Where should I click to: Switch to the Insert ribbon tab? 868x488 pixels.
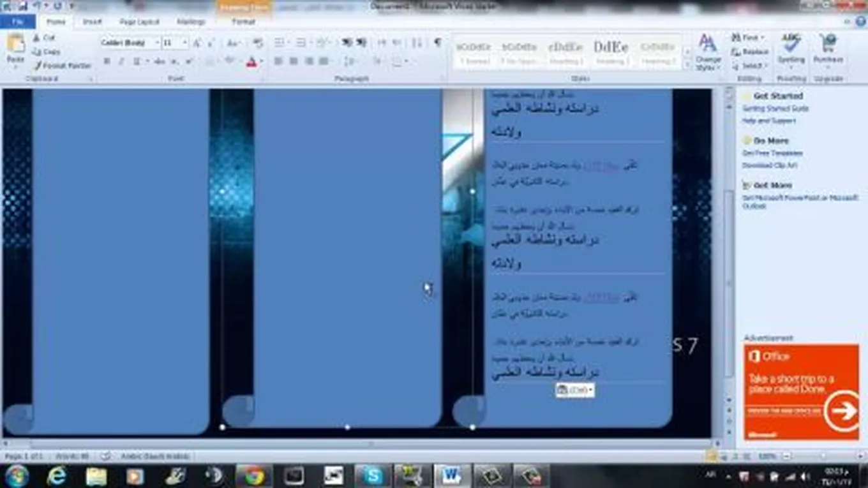coord(92,22)
